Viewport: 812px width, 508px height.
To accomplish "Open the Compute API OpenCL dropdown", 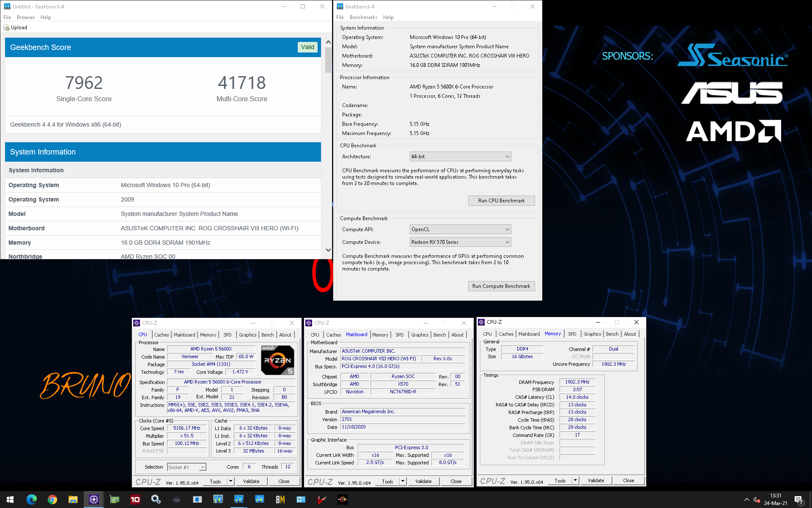I will coord(460,229).
